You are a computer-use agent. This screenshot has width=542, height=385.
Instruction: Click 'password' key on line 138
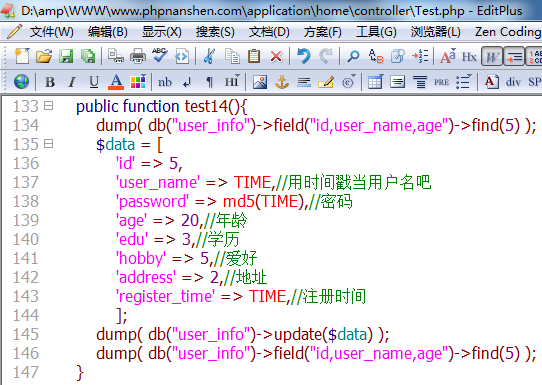pos(152,201)
